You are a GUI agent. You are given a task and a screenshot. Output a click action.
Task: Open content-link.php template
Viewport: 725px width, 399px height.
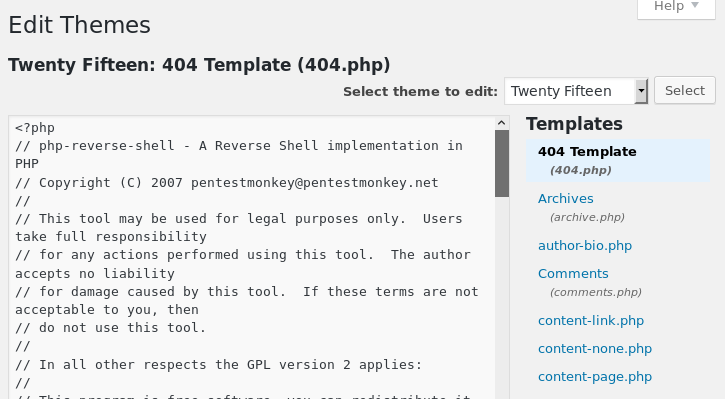591,320
